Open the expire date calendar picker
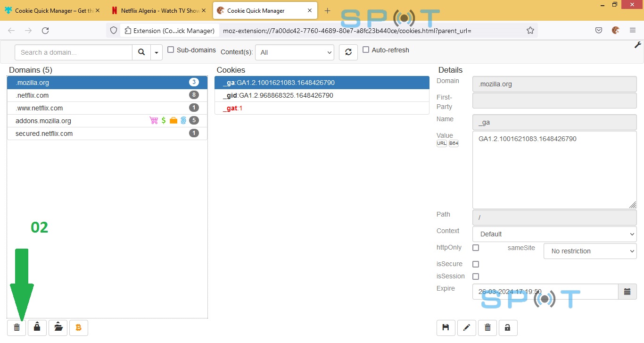The height and width of the screenshot is (343, 644). point(627,292)
